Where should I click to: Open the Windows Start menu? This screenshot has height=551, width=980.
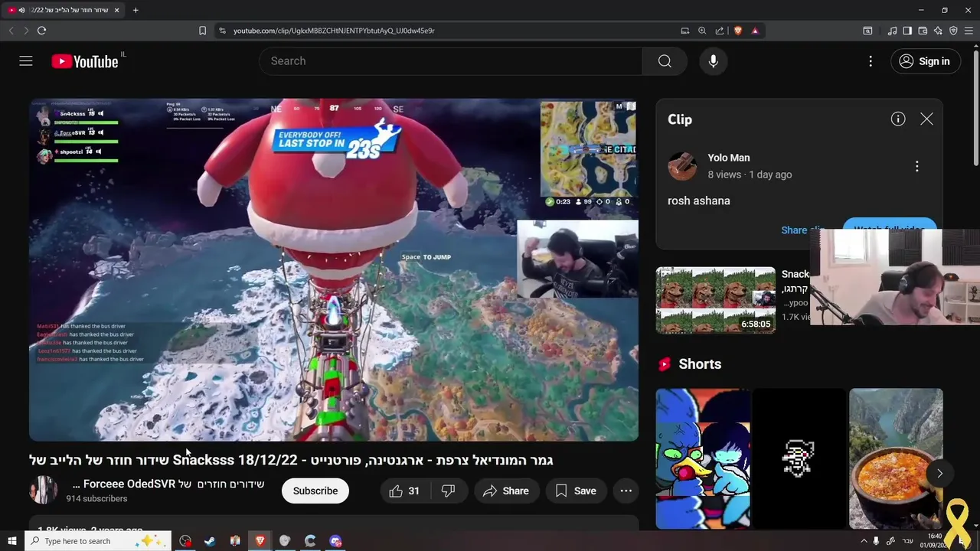click(11, 541)
